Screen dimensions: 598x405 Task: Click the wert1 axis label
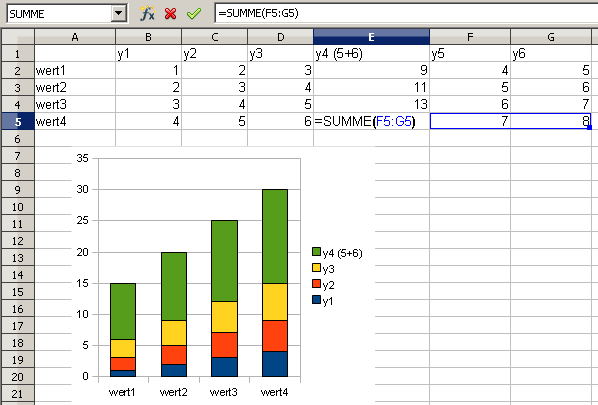click(x=122, y=392)
